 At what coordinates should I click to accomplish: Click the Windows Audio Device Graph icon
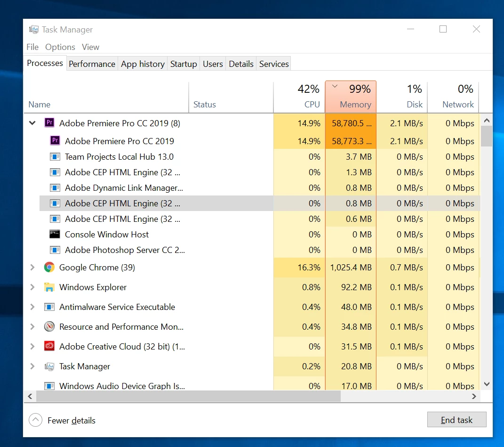click(x=49, y=386)
